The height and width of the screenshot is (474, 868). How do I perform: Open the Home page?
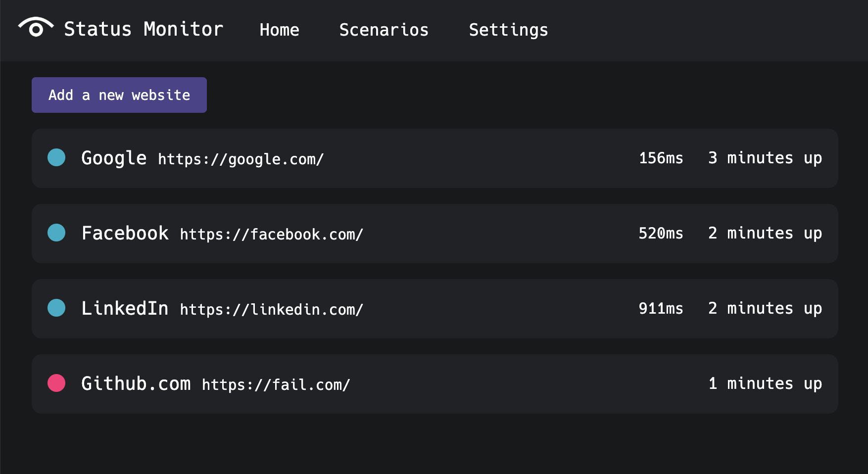[x=280, y=30]
